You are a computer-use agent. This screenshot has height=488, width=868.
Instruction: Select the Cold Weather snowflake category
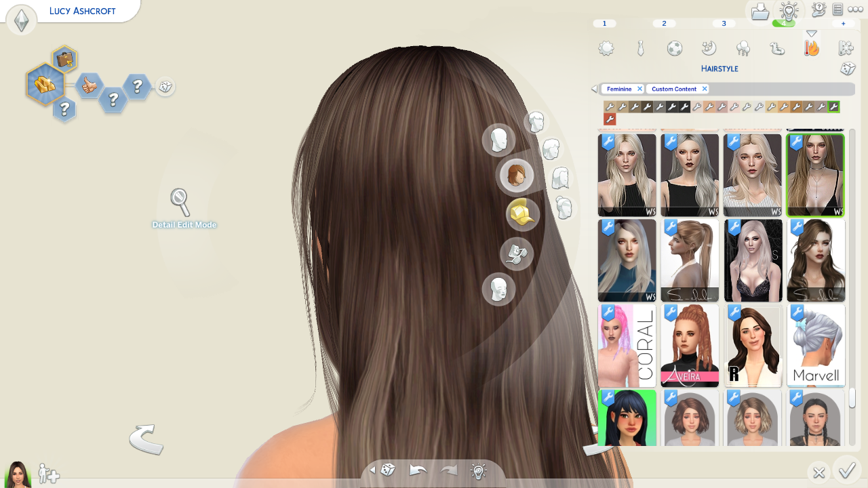846,48
